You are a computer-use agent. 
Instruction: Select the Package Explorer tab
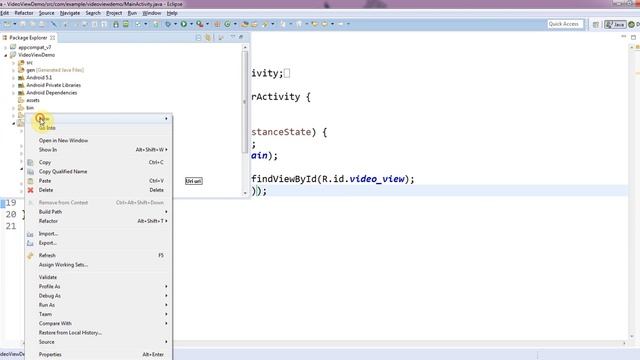(x=29, y=38)
